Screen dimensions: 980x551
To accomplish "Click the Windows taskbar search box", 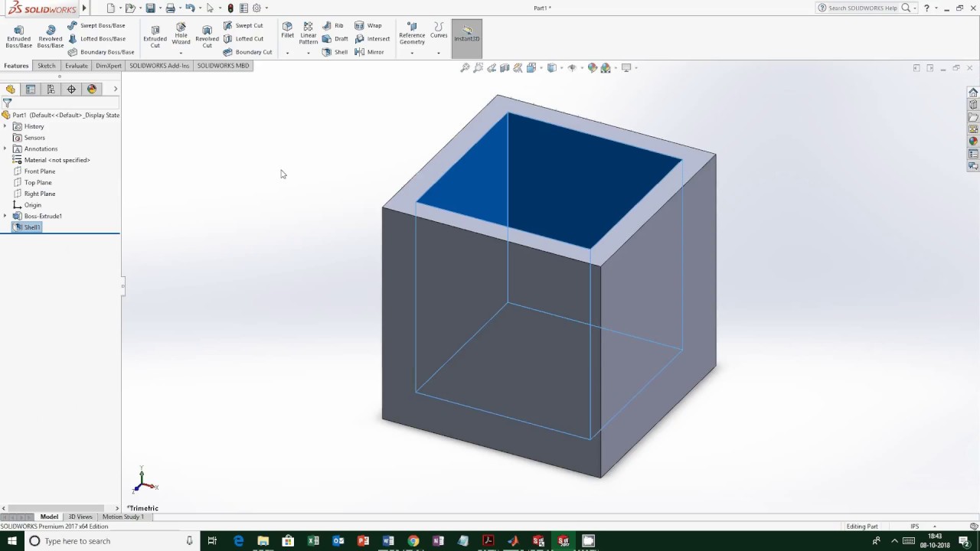I will (111, 541).
